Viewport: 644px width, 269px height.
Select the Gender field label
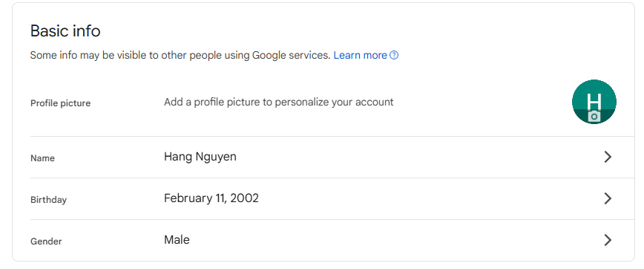point(46,242)
